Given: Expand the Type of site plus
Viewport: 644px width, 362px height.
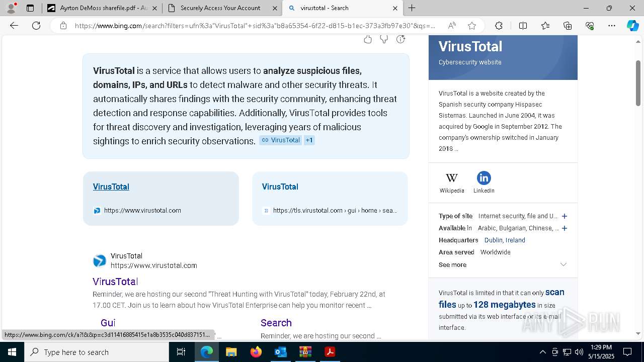Looking at the screenshot, I should pyautogui.click(x=565, y=216).
